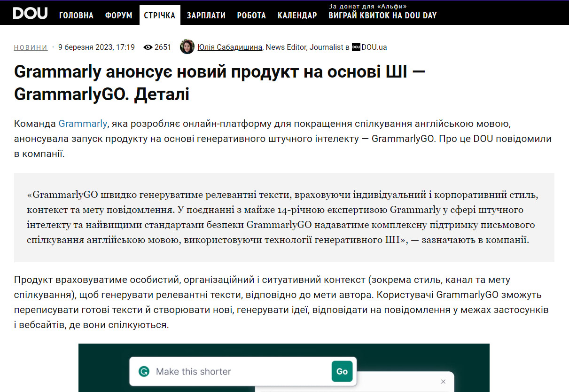This screenshot has height=392, width=569.
Task: Click the quoted GrammarlyGO statement block
Action: tap(284, 218)
